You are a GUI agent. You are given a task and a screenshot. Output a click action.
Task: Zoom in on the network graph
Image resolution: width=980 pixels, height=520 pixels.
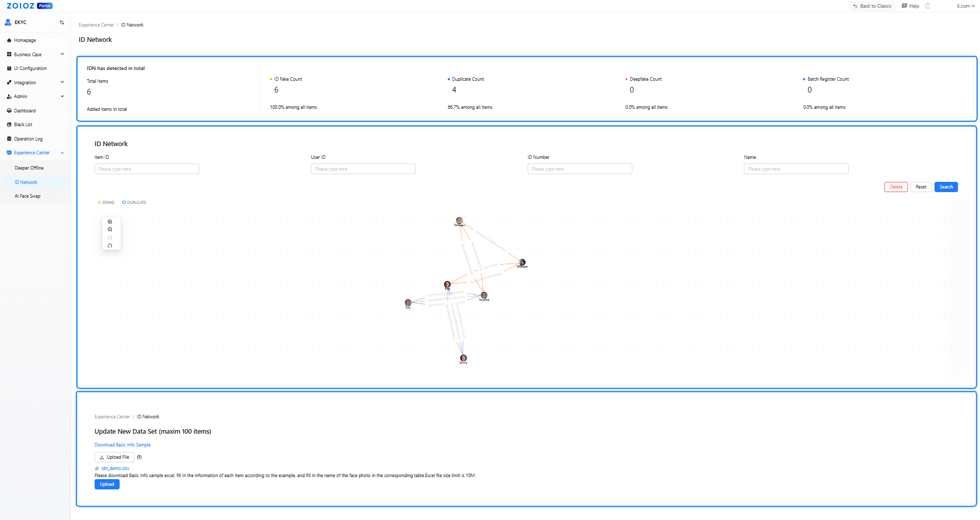pyautogui.click(x=110, y=222)
